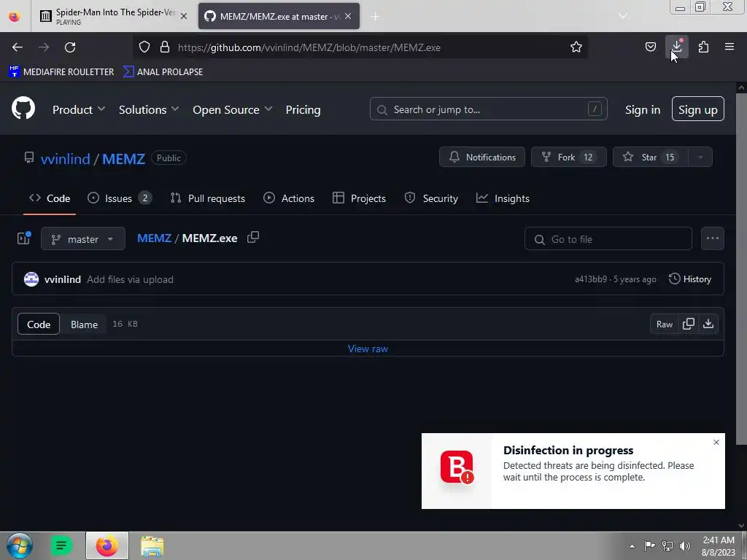Open the Notifications button
The height and width of the screenshot is (560, 747).
482,157
